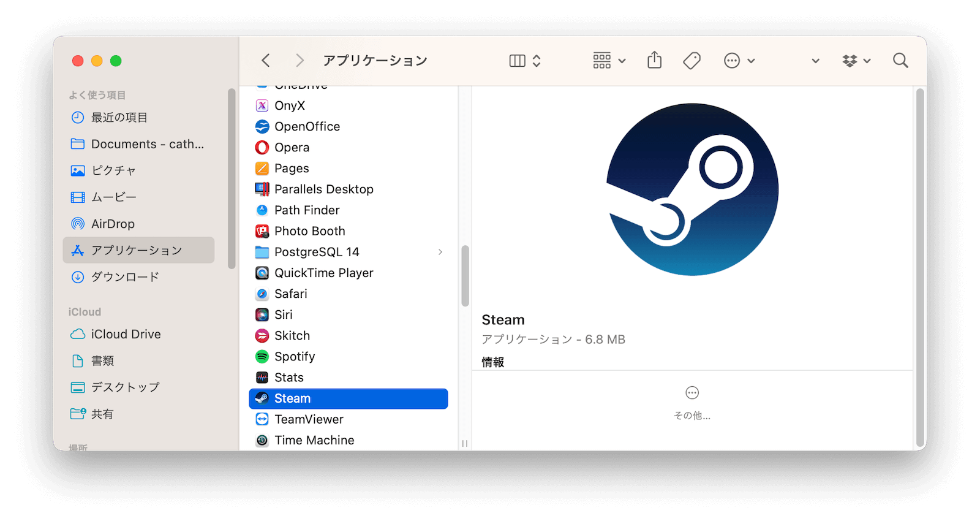Click the Steam icon in the list
This screenshot has width=980, height=521.
(x=262, y=398)
